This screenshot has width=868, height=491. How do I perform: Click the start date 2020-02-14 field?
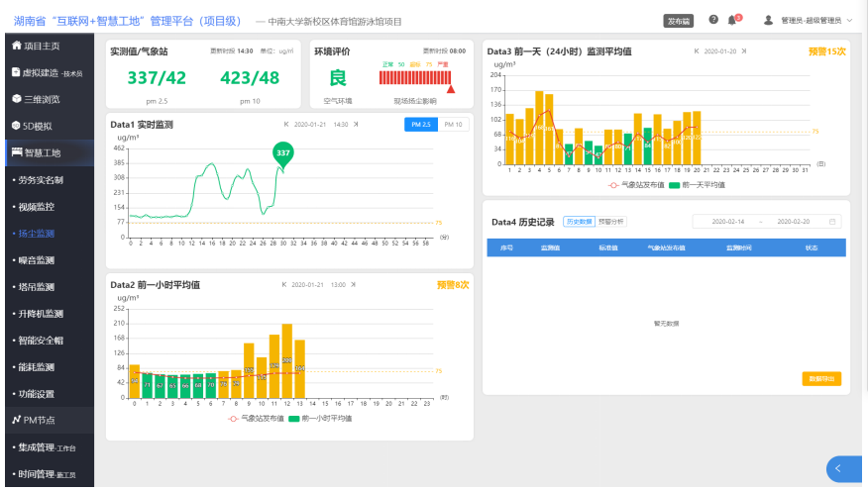728,222
